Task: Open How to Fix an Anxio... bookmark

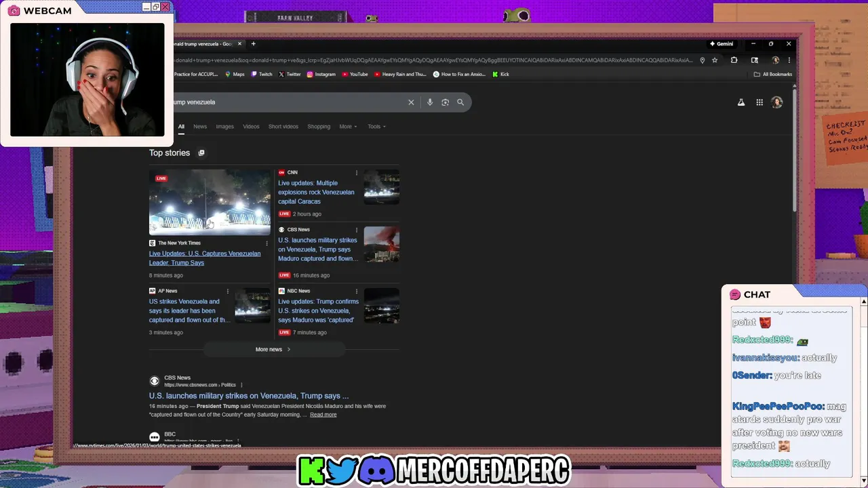Action: click(459, 75)
